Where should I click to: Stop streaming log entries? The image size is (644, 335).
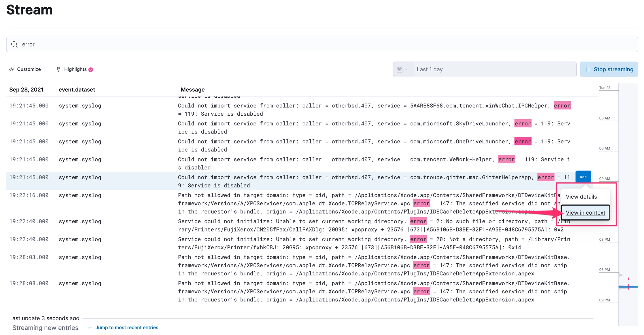coord(609,69)
